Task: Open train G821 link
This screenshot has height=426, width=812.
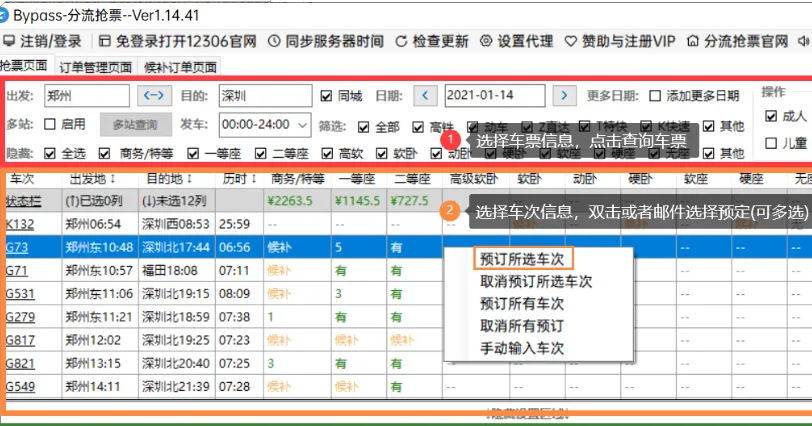Action: click(20, 363)
